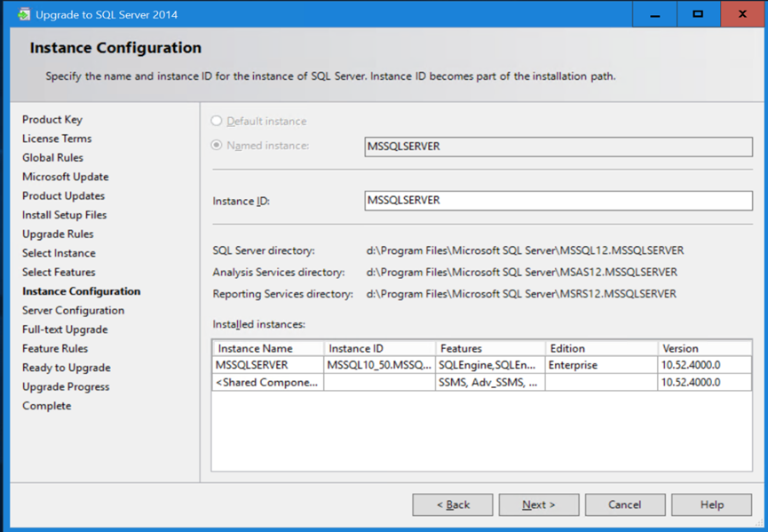Viewport: 768px width, 532px height.
Task: Sort by Edition column header
Action: click(601, 348)
